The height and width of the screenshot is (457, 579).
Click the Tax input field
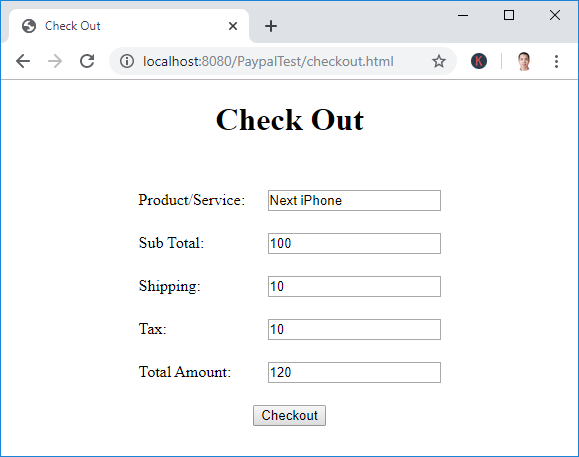pos(354,329)
